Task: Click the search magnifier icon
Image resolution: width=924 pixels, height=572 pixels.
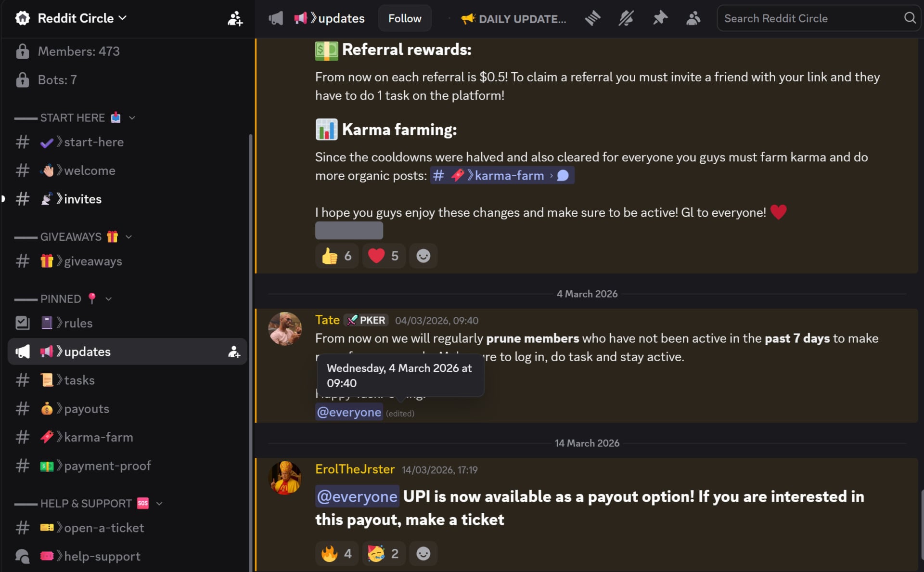Action: pyautogui.click(x=909, y=18)
